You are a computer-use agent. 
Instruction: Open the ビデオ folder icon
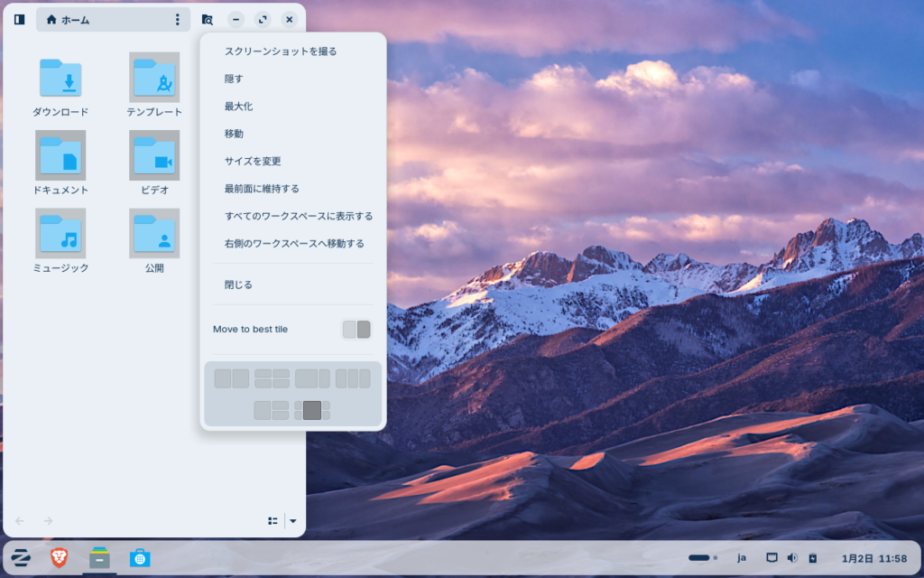click(x=154, y=155)
